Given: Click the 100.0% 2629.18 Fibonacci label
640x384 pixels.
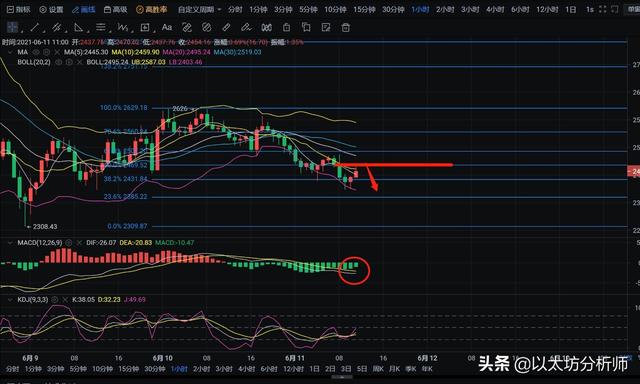Looking at the screenshot, I should coord(124,108).
